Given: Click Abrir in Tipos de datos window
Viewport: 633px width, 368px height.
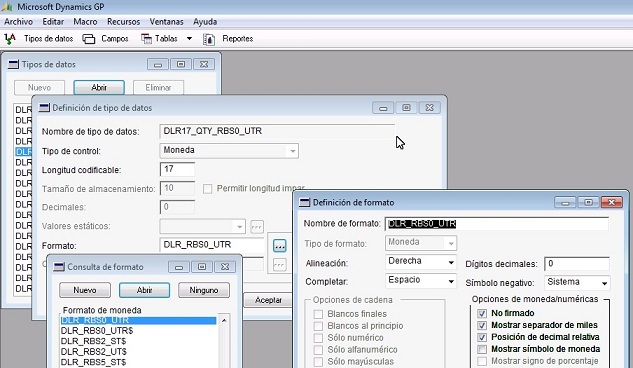Looking at the screenshot, I should click(99, 88).
